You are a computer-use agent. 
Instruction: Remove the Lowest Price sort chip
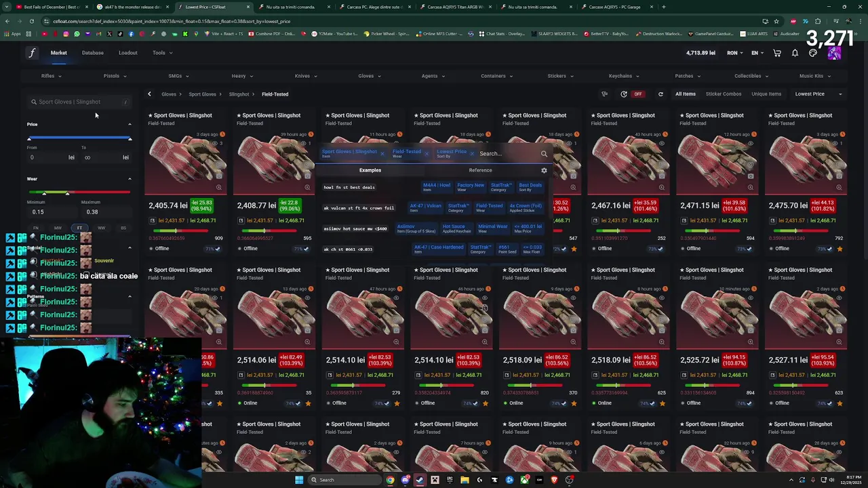tap(472, 154)
